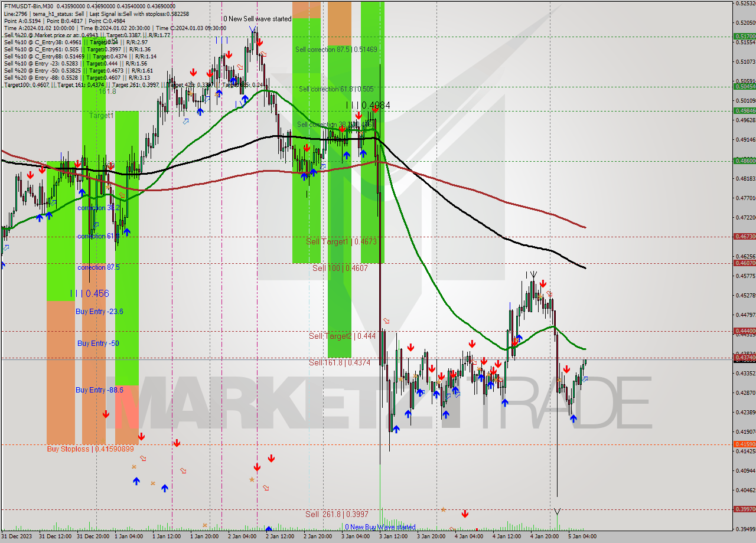Click the "4 Jan 20:00" time axis label
Screen dimensions: 756x543
click(x=545, y=537)
